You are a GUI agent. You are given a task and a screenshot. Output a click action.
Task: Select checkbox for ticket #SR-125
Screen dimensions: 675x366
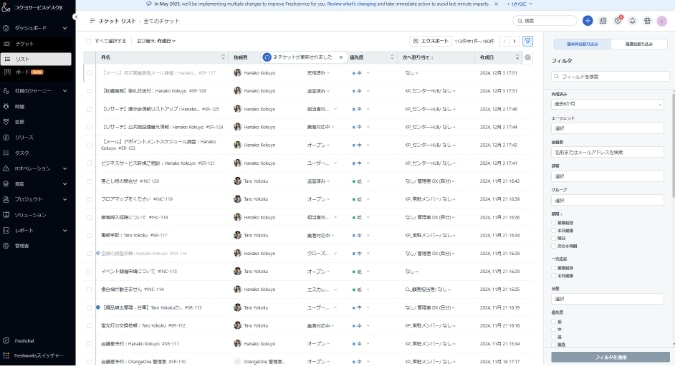[89, 109]
